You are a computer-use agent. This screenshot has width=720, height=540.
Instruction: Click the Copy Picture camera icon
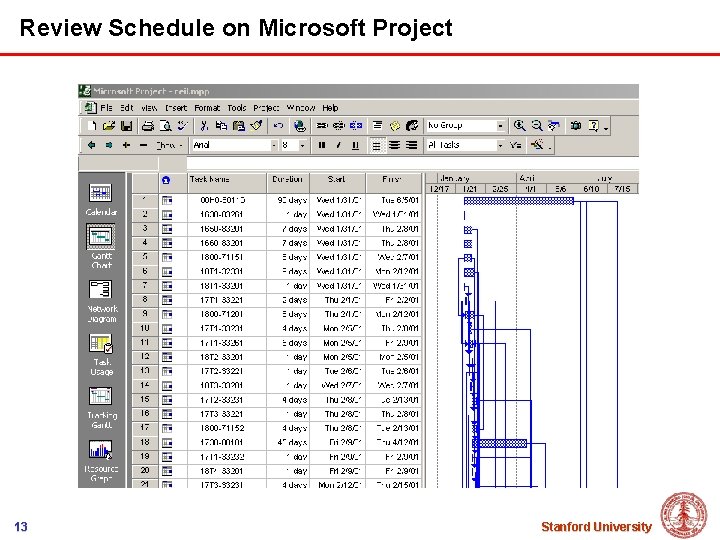click(x=576, y=125)
